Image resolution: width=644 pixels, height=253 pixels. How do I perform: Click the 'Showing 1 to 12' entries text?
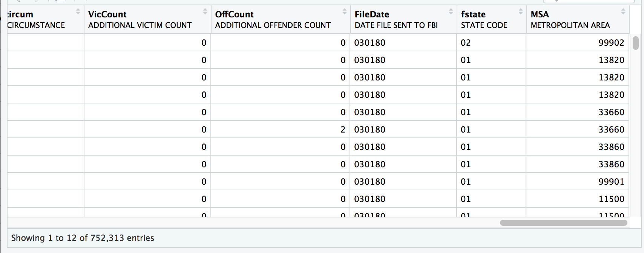click(x=83, y=238)
